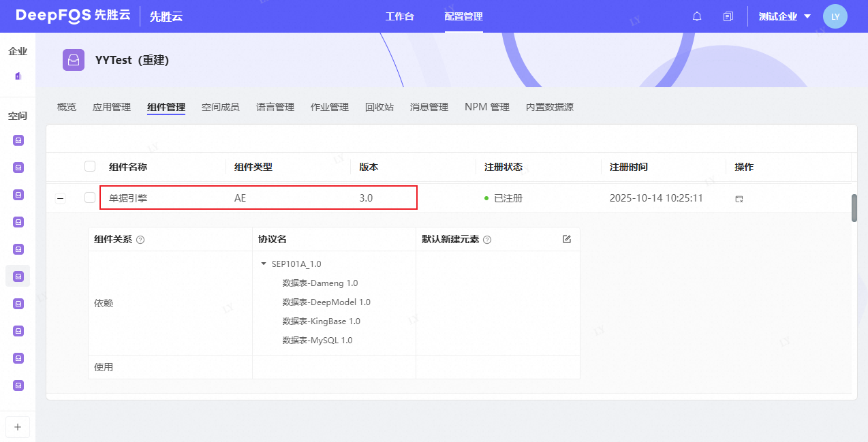Click the 操作 icon in the 单据引擎 row
Viewport: 868px width, 442px height.
tap(739, 198)
